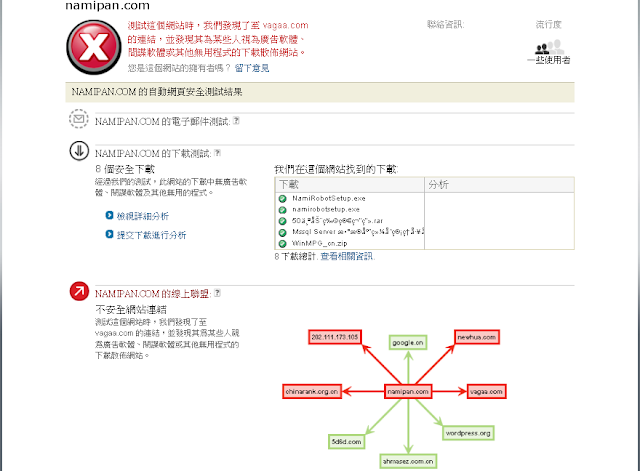Viewport: 640px width, 471px height.
Task: Click the namipan.com page title
Action: pyautogui.click(x=108, y=5)
